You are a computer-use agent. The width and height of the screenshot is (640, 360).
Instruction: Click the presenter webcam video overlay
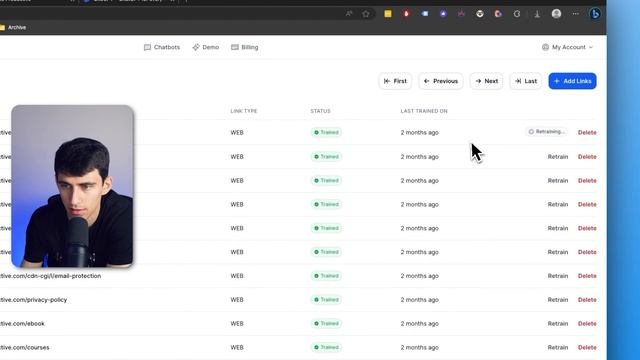tap(72, 186)
